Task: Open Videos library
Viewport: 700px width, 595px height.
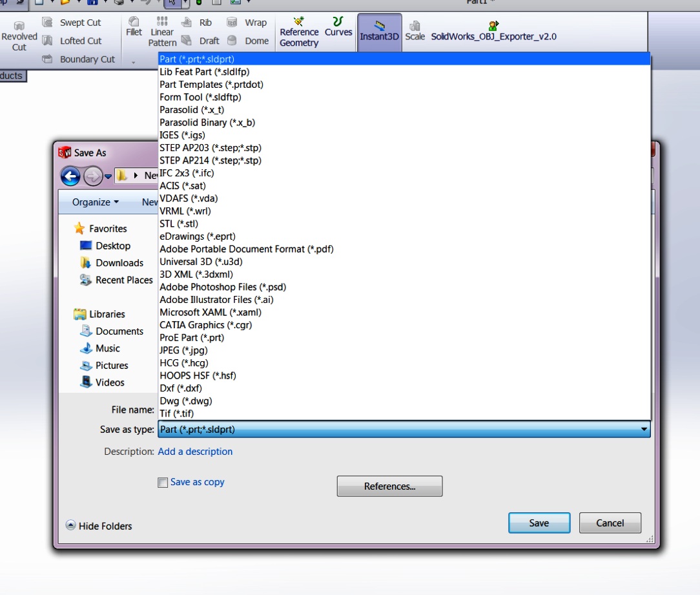Action: coord(102,382)
